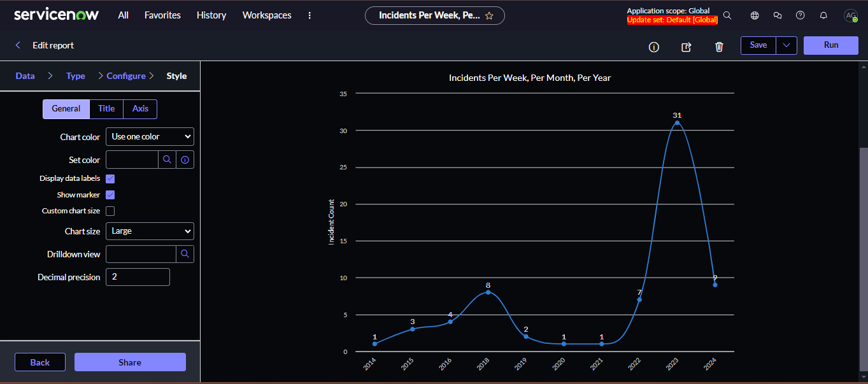
Task: Expand the Chart size dropdown
Action: coord(150,231)
